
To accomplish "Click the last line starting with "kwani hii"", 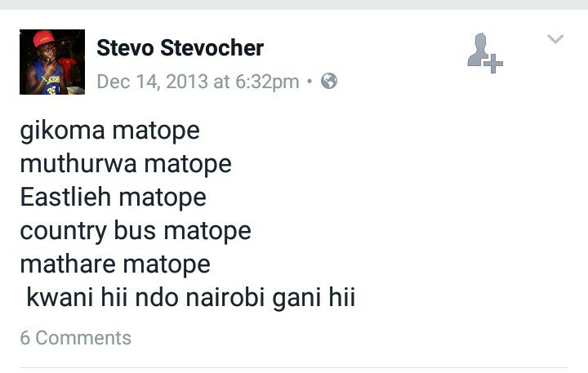I will point(191,298).
